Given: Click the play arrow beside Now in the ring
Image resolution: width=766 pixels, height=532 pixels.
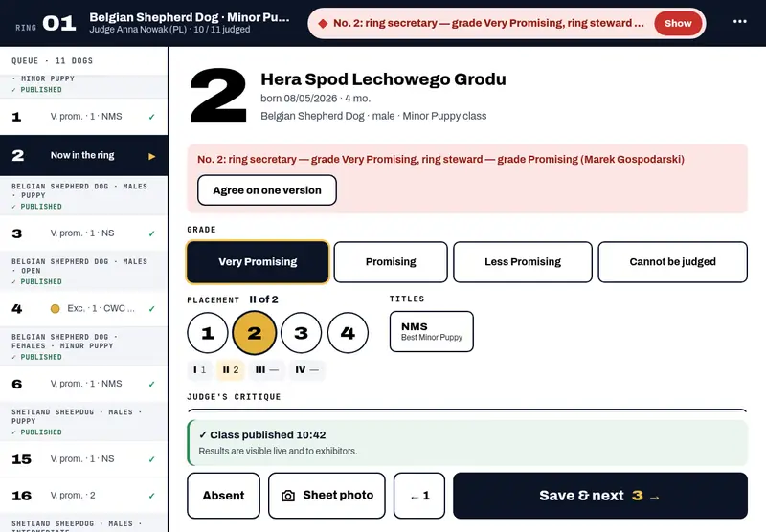Looking at the screenshot, I should point(152,156).
